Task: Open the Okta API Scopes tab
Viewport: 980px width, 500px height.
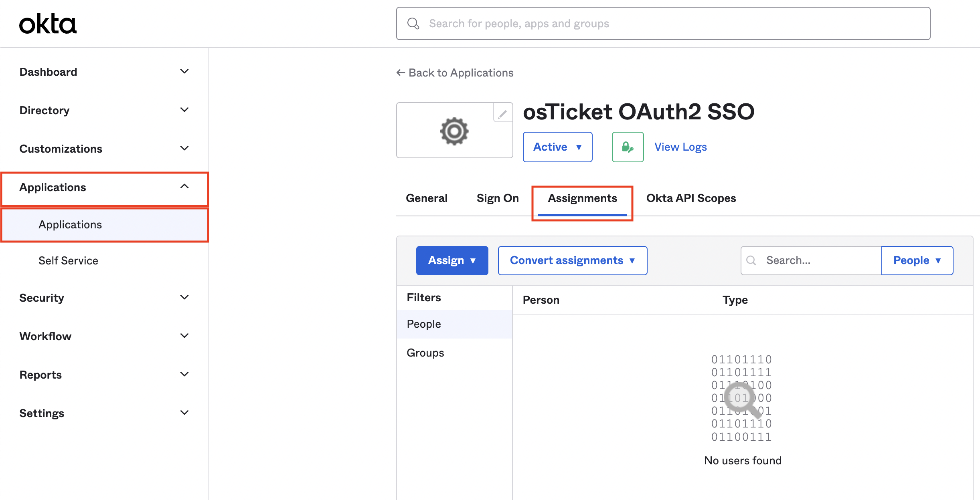Action: coord(691,198)
